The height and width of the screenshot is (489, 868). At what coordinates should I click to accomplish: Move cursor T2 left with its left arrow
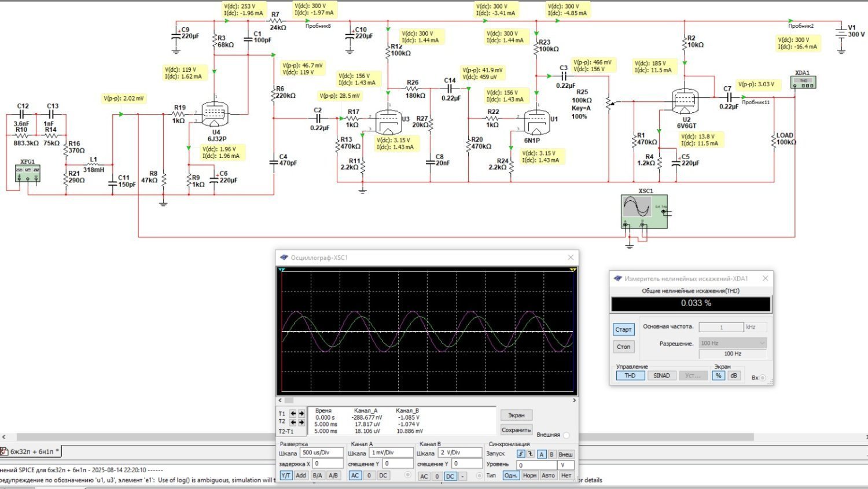pyautogui.click(x=293, y=422)
